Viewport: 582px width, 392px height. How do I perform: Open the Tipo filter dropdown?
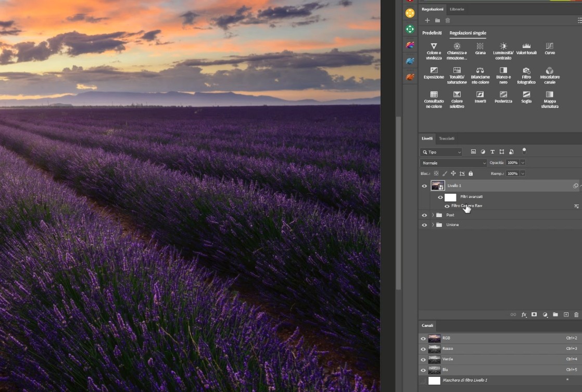point(441,151)
